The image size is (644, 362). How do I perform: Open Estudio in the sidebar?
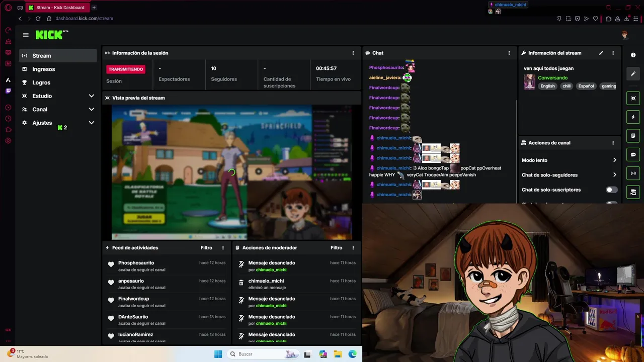42,96
